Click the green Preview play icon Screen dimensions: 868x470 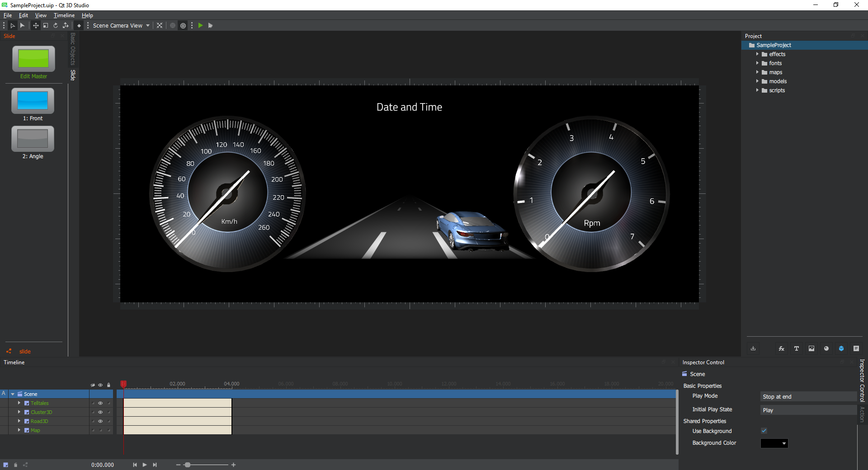200,26
